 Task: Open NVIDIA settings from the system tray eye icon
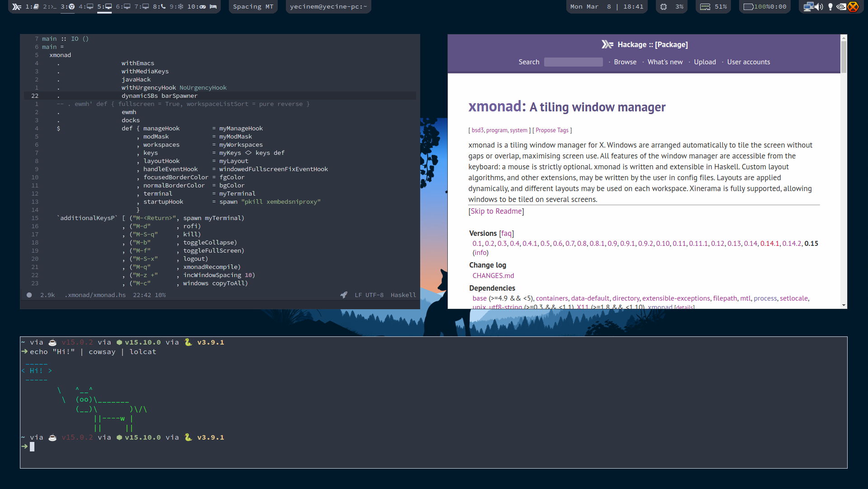click(x=841, y=7)
